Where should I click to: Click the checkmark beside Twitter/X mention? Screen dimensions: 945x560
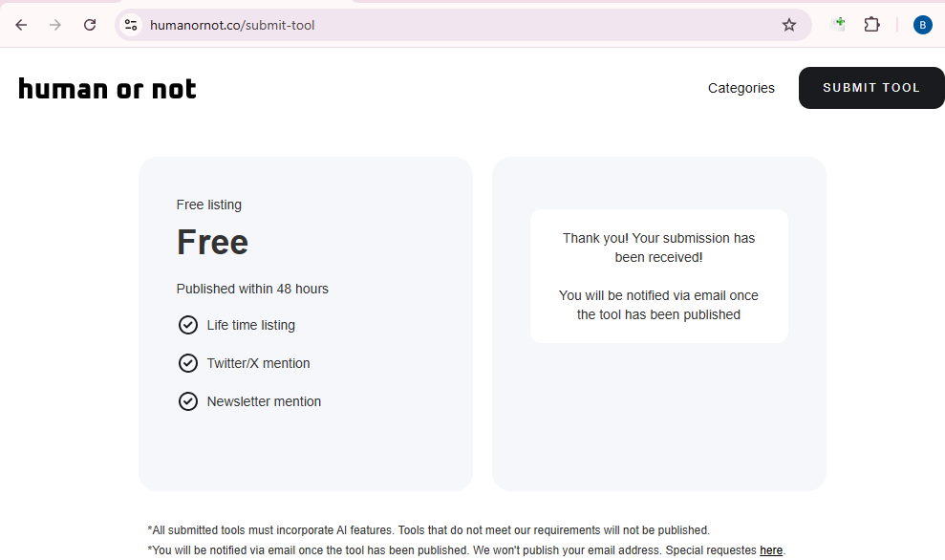tap(188, 363)
